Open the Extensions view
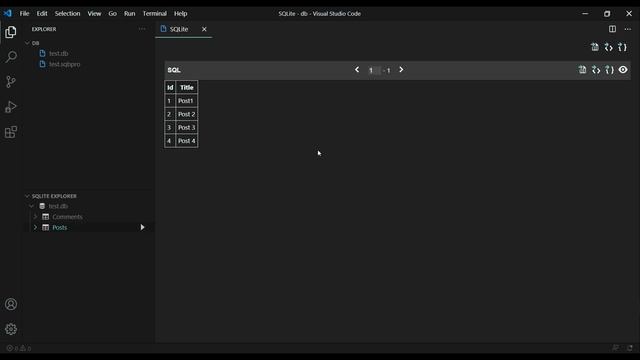Viewport: 640px width, 360px height. click(x=11, y=132)
